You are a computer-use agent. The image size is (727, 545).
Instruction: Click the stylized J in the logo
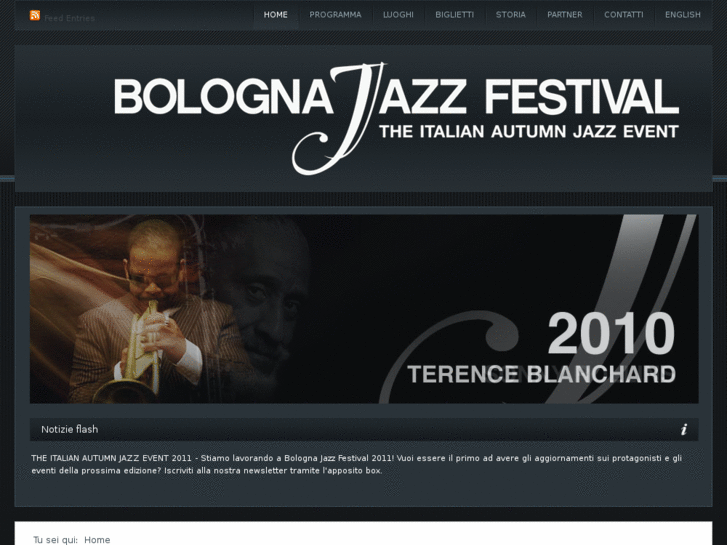338,119
